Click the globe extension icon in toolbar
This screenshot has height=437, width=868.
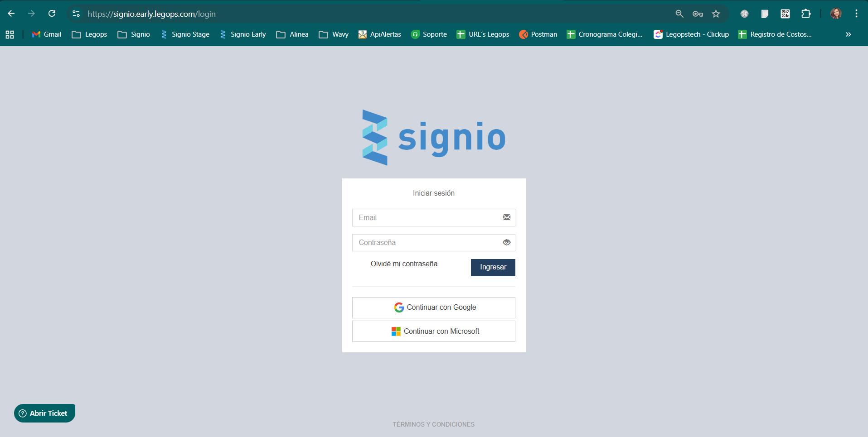tap(744, 14)
